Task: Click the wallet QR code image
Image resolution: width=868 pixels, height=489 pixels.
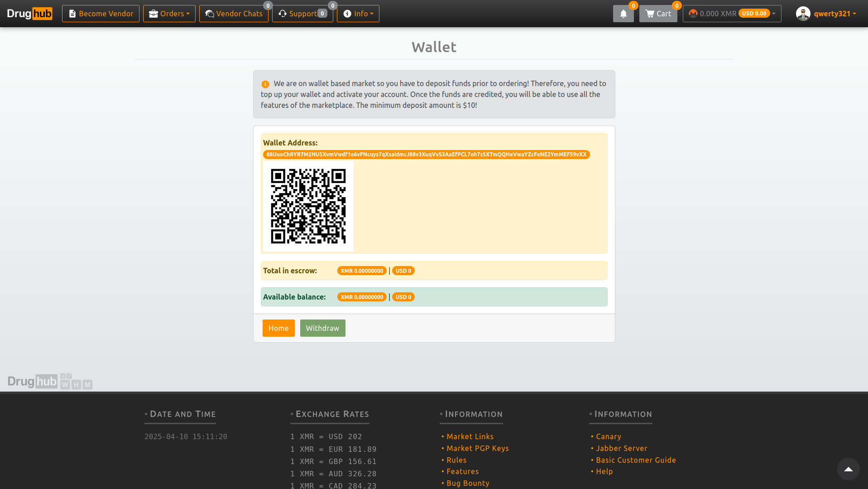Action: pos(308,206)
